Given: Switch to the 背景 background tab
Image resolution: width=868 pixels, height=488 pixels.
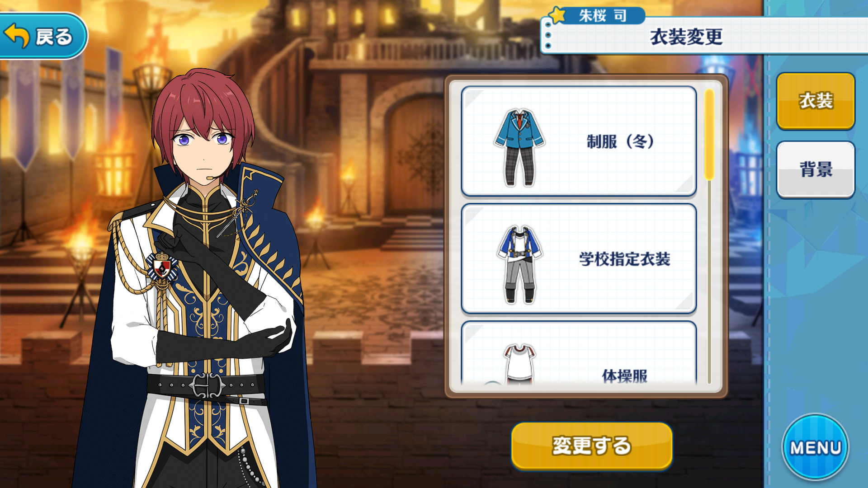Looking at the screenshot, I should click(816, 170).
